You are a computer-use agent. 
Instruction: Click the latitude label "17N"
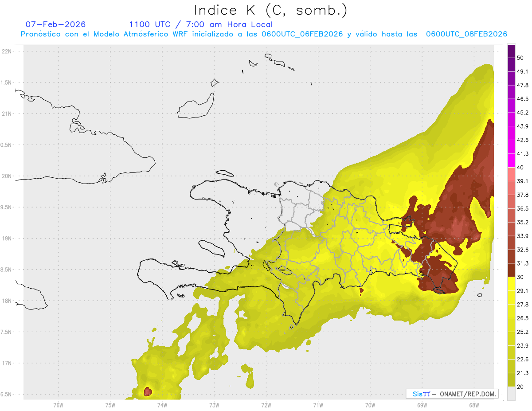7,363
